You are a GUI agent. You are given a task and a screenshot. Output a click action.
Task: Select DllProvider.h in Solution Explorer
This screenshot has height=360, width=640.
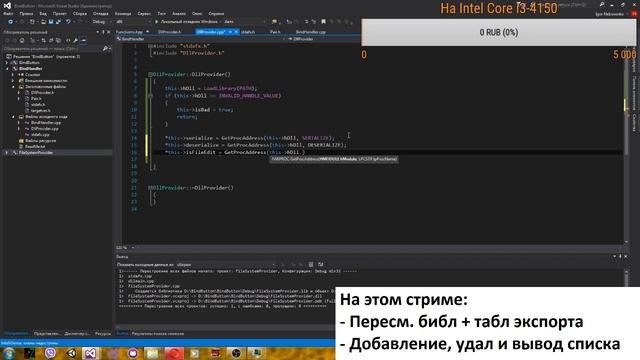point(42,93)
